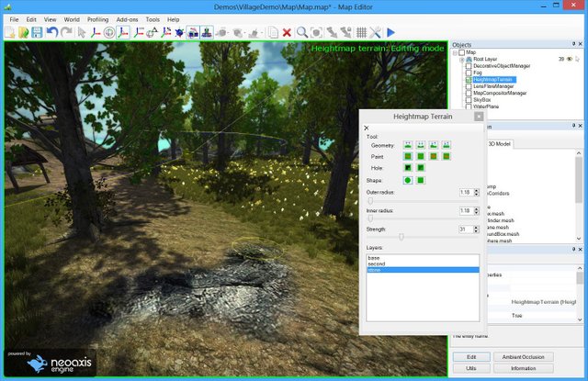
Task: Open options via wrench and screwdriver icon
Action: click(x=376, y=33)
